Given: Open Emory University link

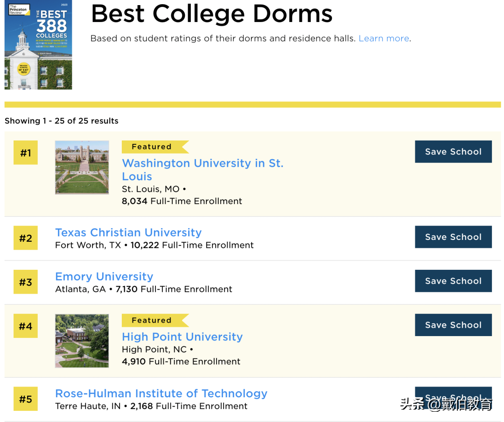Looking at the screenshot, I should [x=104, y=276].
